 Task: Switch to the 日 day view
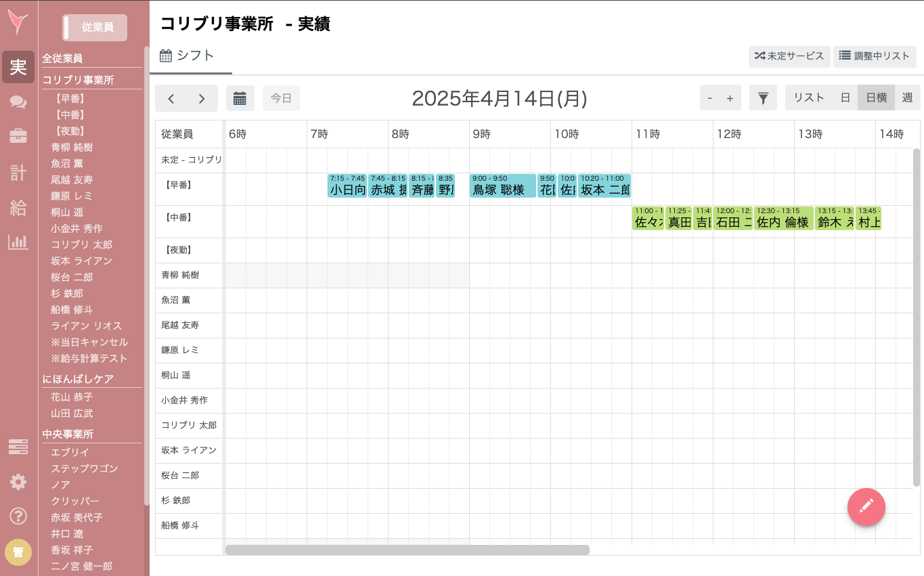tap(844, 97)
